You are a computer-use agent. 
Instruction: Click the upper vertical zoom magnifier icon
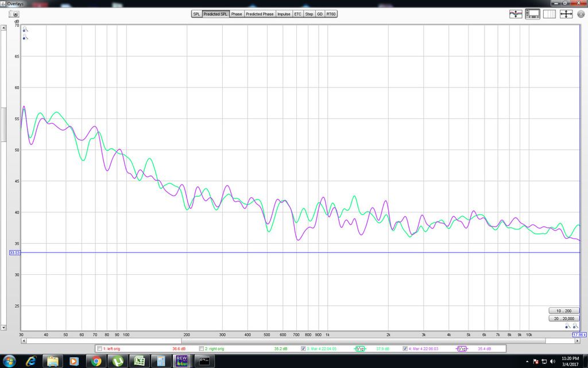tap(25, 29)
